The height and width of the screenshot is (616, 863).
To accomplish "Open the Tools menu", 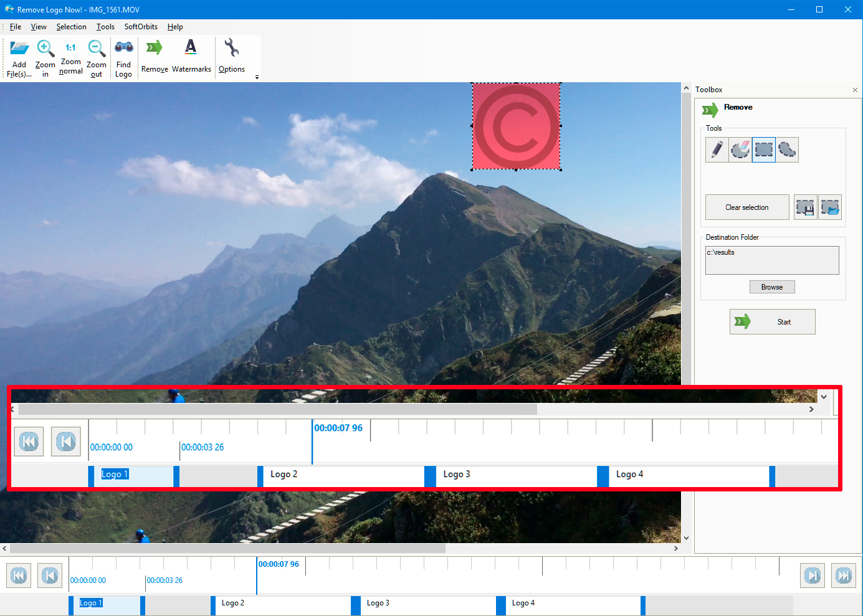I will [105, 27].
